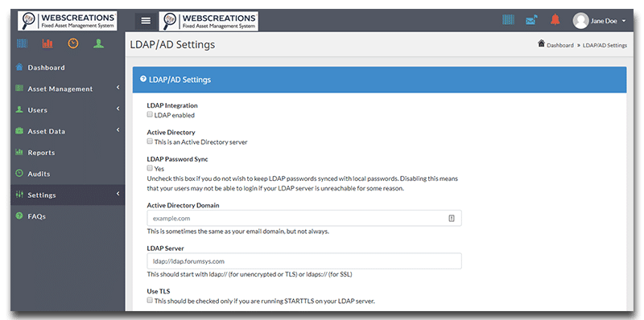644x320 pixels.
Task: Expand the Users submenu chevron
Action: pos(118,109)
